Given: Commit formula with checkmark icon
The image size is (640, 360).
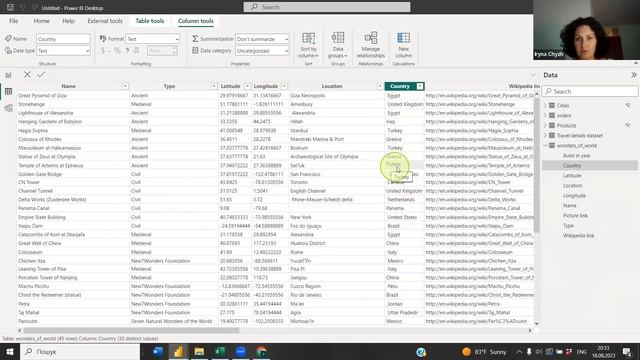Looking at the screenshot, I should (41, 75).
